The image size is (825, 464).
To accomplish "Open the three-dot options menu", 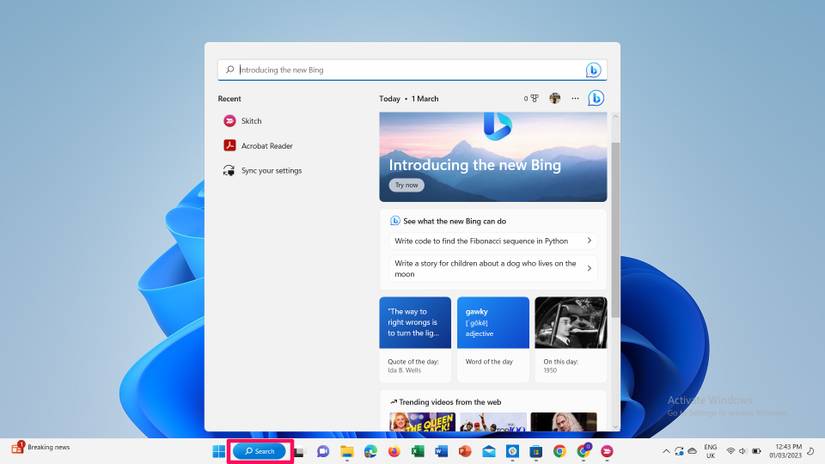I will (575, 98).
